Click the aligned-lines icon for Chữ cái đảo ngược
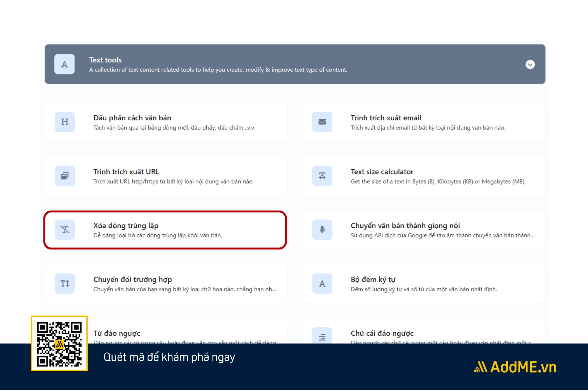588x392 pixels. 322,335
